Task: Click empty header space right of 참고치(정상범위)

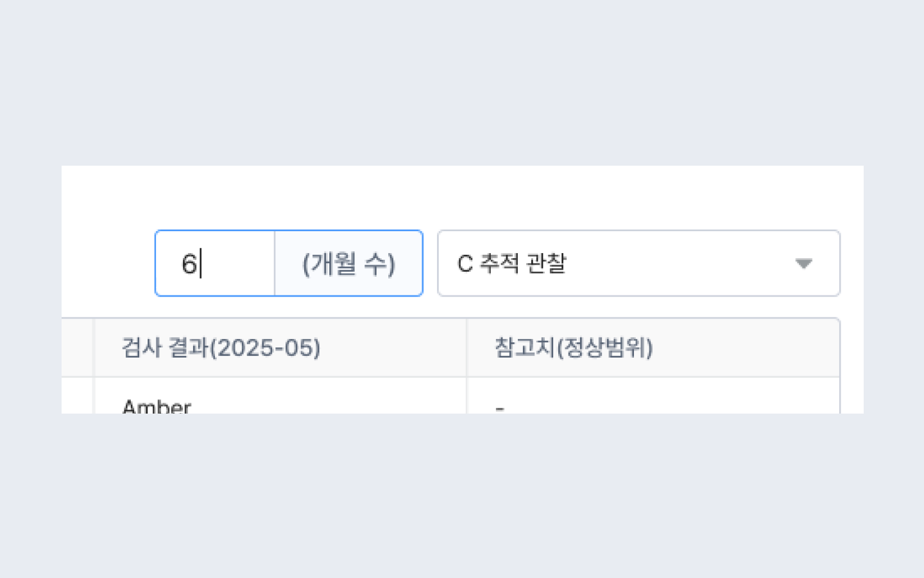Action: click(x=744, y=348)
